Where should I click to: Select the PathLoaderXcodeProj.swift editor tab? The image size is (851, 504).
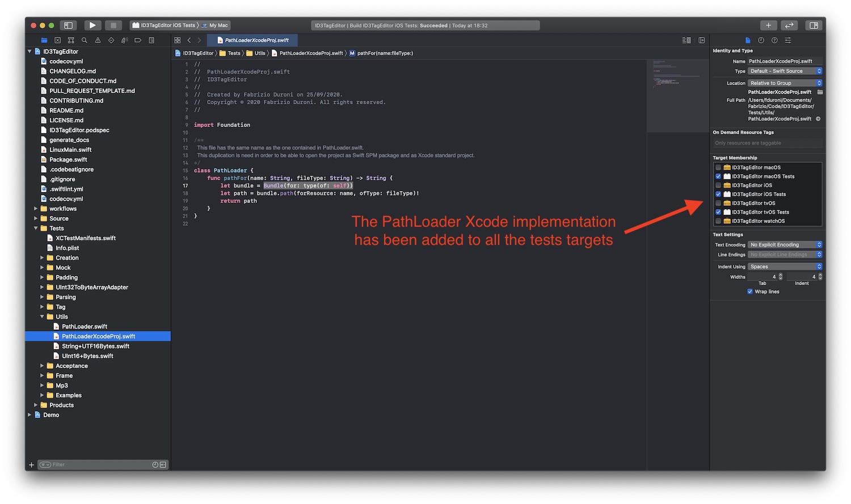pos(252,40)
